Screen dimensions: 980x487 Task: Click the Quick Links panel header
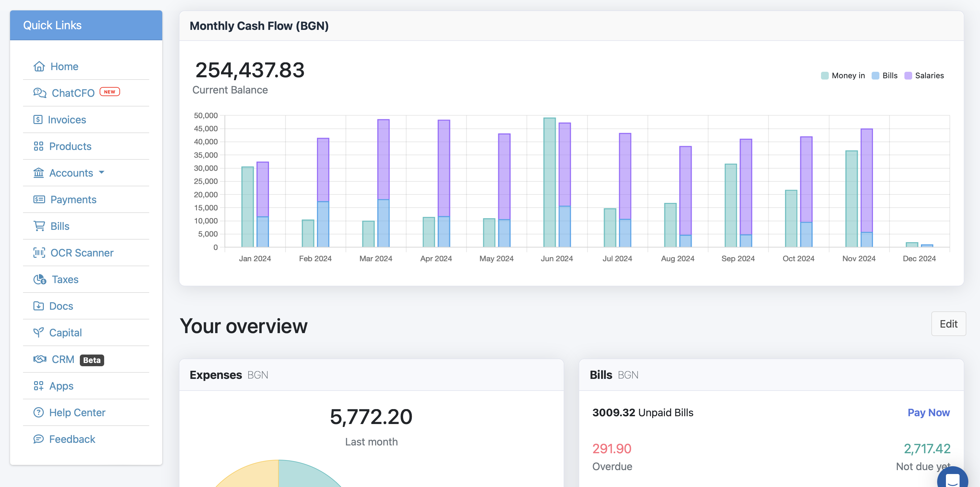tap(86, 25)
